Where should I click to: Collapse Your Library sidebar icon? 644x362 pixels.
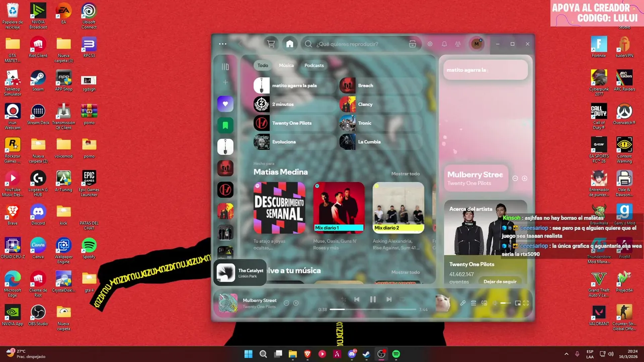coord(225,67)
